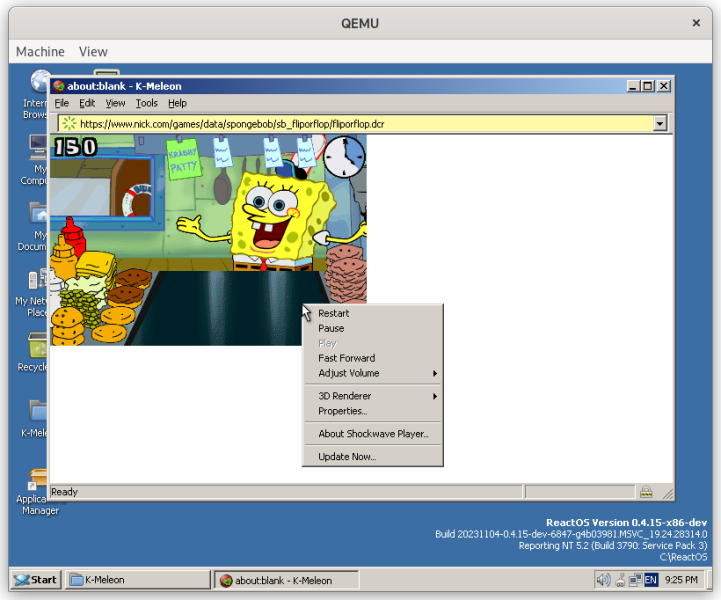Image resolution: width=721 pixels, height=600 pixels.
Task: Click the security padlock in status bar
Action: click(646, 492)
